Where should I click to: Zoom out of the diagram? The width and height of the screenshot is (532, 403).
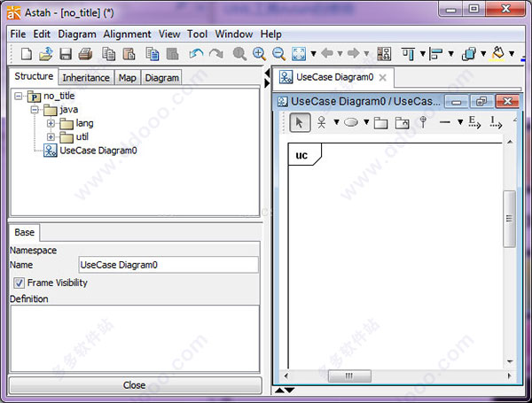279,54
